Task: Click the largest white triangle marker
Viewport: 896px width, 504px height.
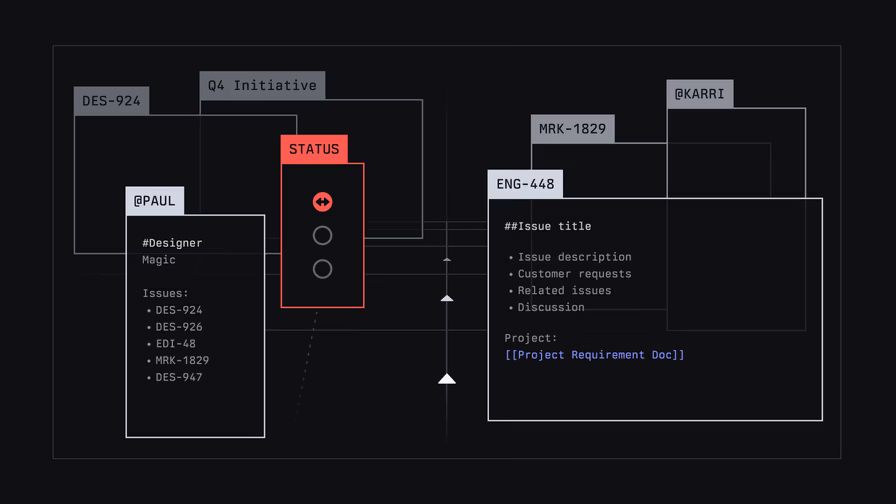Action: (x=447, y=378)
